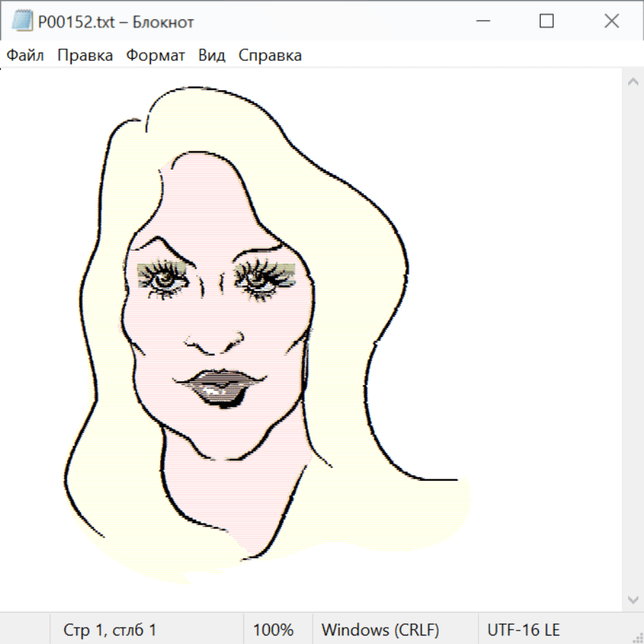Click the 100% zoom level indicator
The image size is (644, 644).
(x=273, y=630)
